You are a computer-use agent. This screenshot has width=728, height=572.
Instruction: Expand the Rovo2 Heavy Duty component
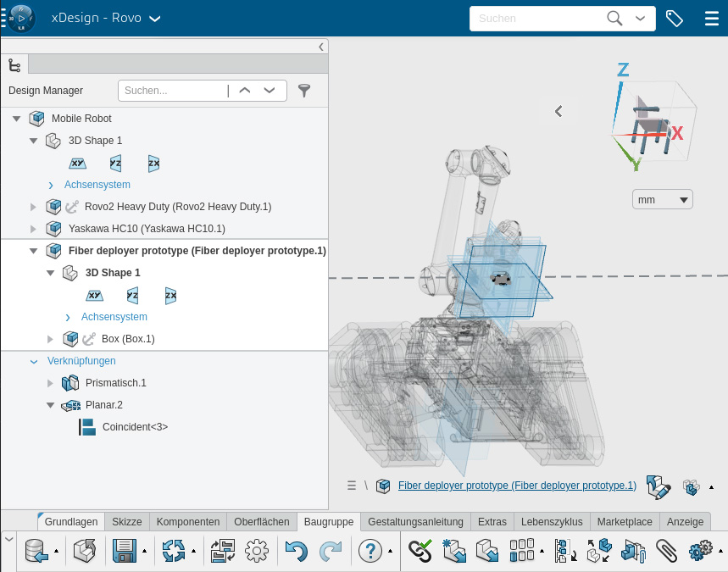coord(33,206)
